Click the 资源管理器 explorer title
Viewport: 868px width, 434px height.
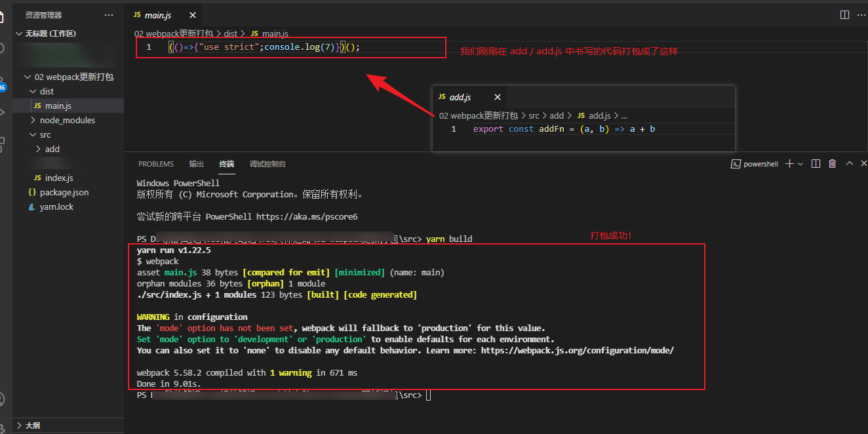43,14
